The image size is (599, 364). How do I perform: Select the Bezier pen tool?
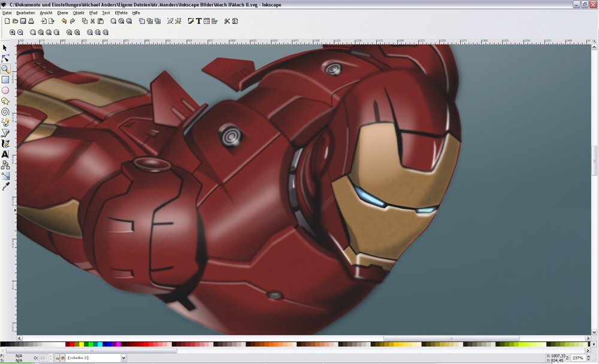point(5,133)
